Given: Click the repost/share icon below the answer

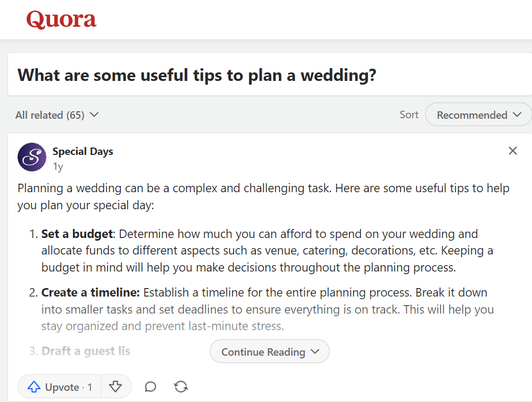Looking at the screenshot, I should coord(180,386).
